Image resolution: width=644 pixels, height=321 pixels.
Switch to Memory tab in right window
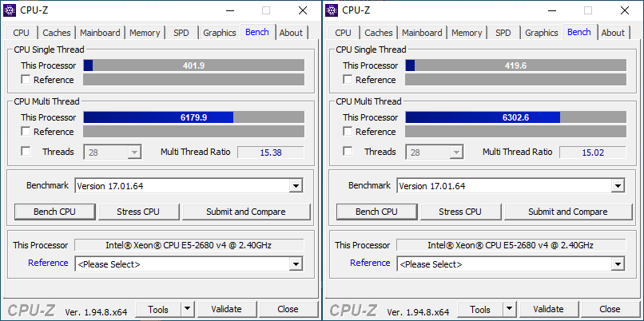(467, 33)
